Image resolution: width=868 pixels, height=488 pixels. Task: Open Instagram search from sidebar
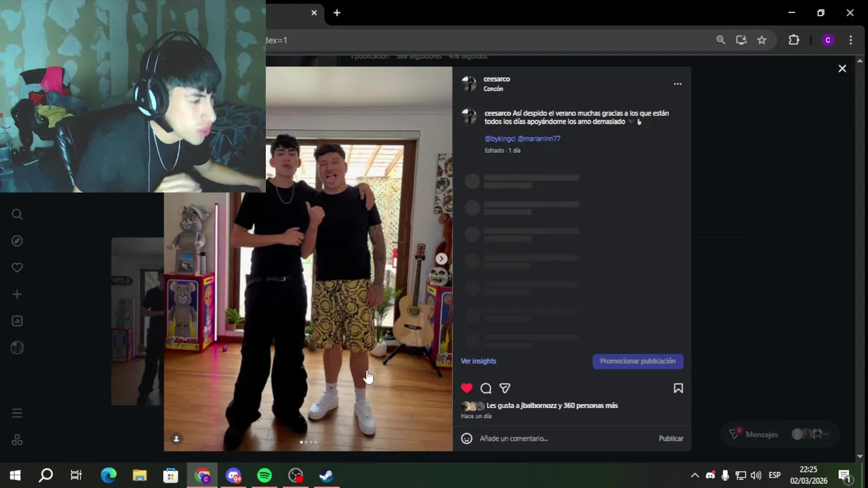point(18,214)
